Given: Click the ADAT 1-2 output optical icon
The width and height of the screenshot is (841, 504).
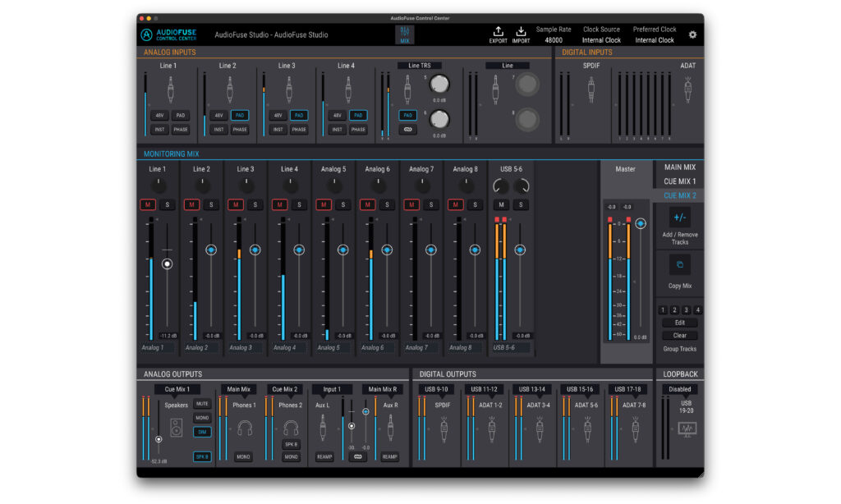Looking at the screenshot, I should coord(491,430).
